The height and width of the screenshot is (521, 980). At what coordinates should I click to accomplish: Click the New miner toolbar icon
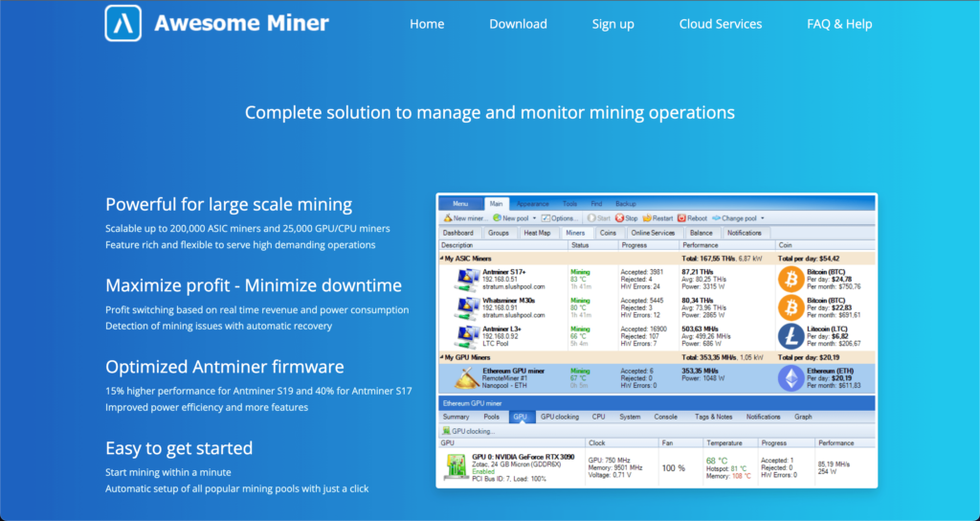click(x=448, y=218)
